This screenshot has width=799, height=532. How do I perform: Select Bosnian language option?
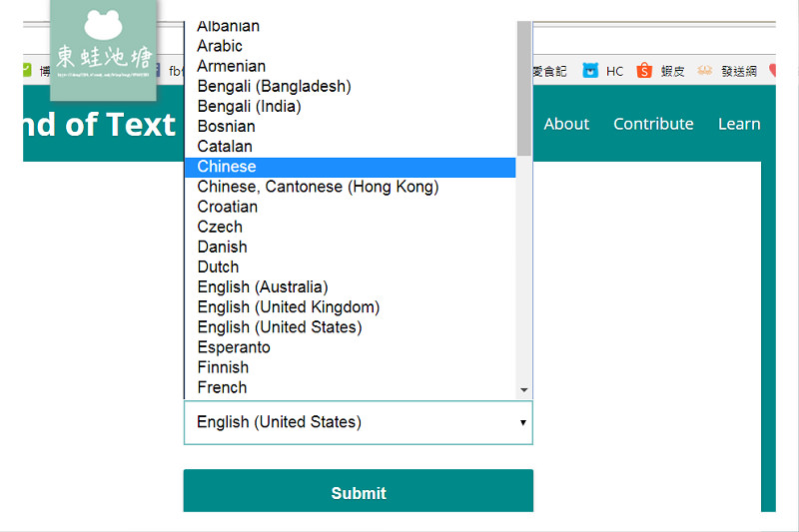coord(351,127)
